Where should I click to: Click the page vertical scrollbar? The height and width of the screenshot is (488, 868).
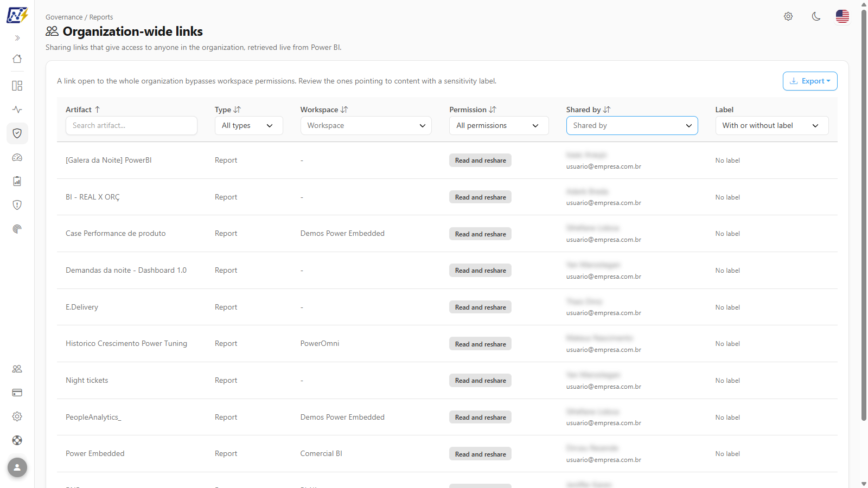tap(864, 215)
